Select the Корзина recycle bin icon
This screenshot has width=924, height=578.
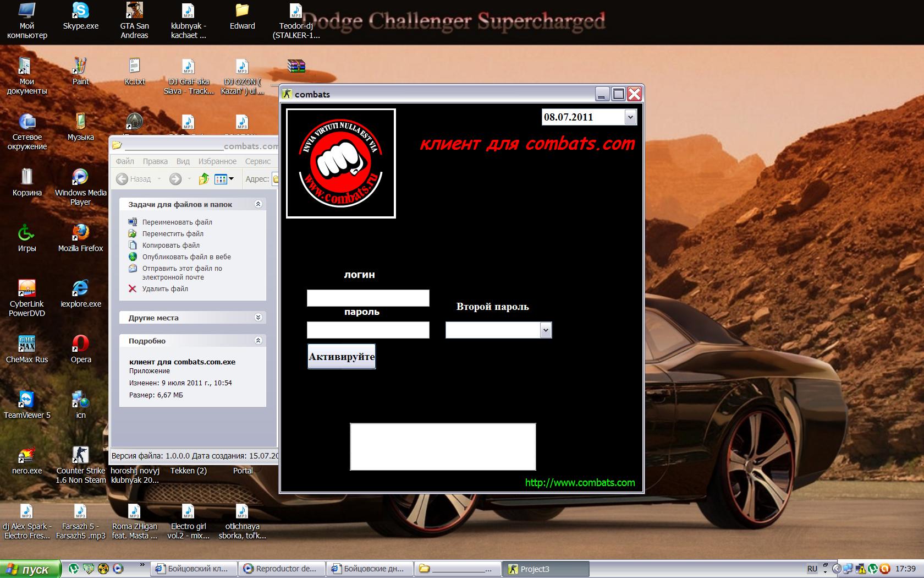27,182
